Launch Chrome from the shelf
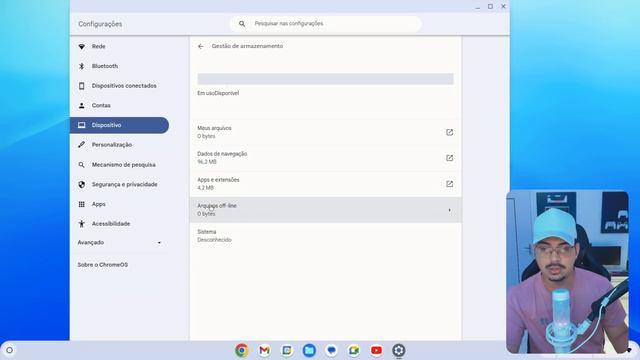Image resolution: width=640 pixels, height=360 pixels. (x=242, y=350)
